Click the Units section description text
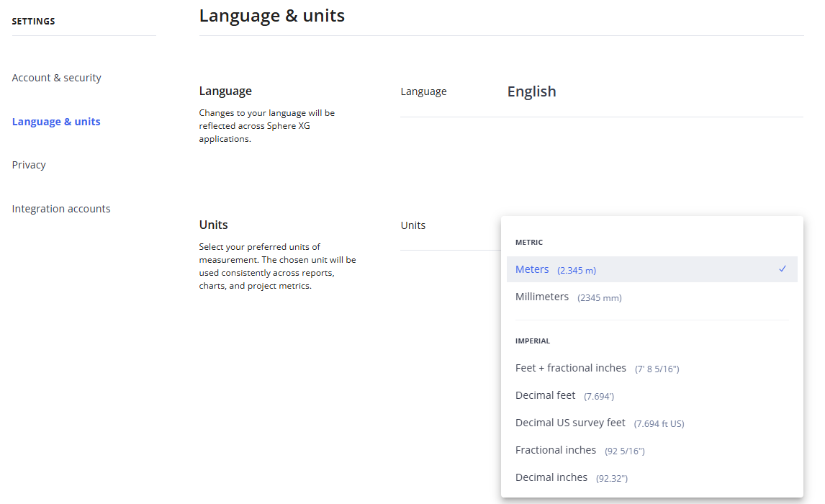The width and height of the screenshot is (825, 504). [x=277, y=266]
